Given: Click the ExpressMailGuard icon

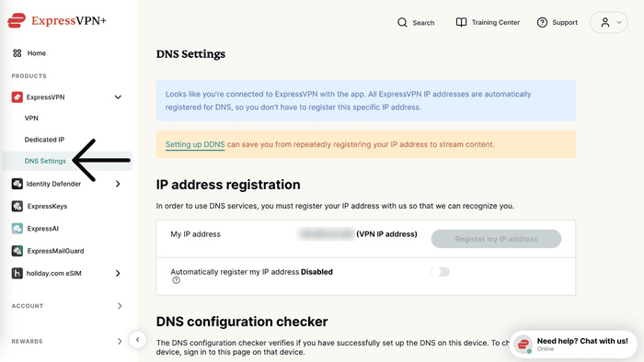Looking at the screenshot, I should tap(17, 251).
